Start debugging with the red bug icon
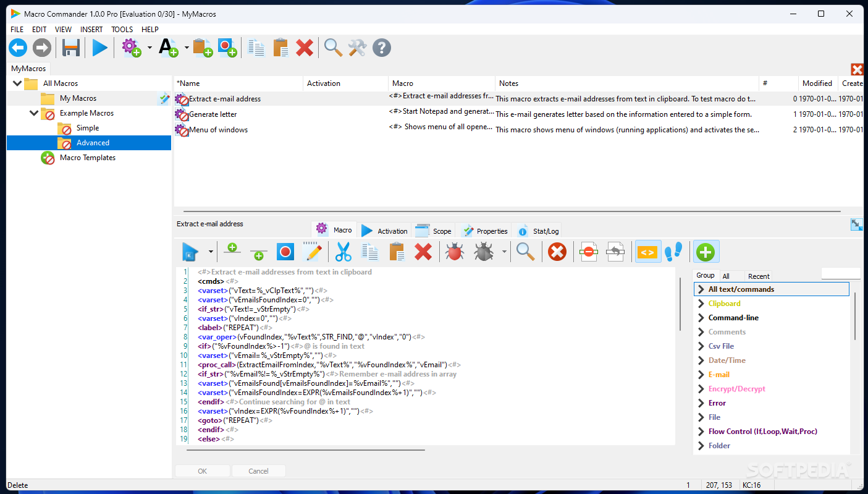 point(455,252)
